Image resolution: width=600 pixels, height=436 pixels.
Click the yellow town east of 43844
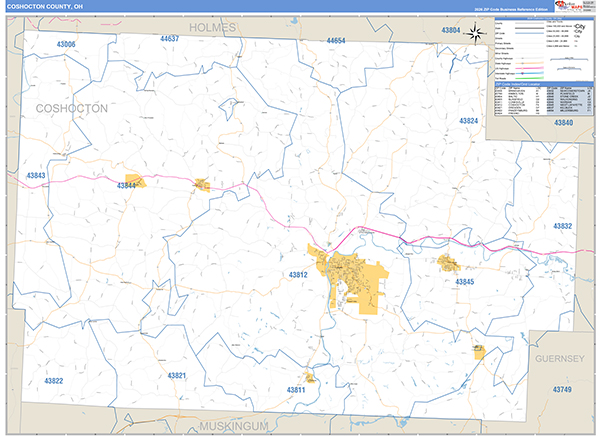point(202,185)
